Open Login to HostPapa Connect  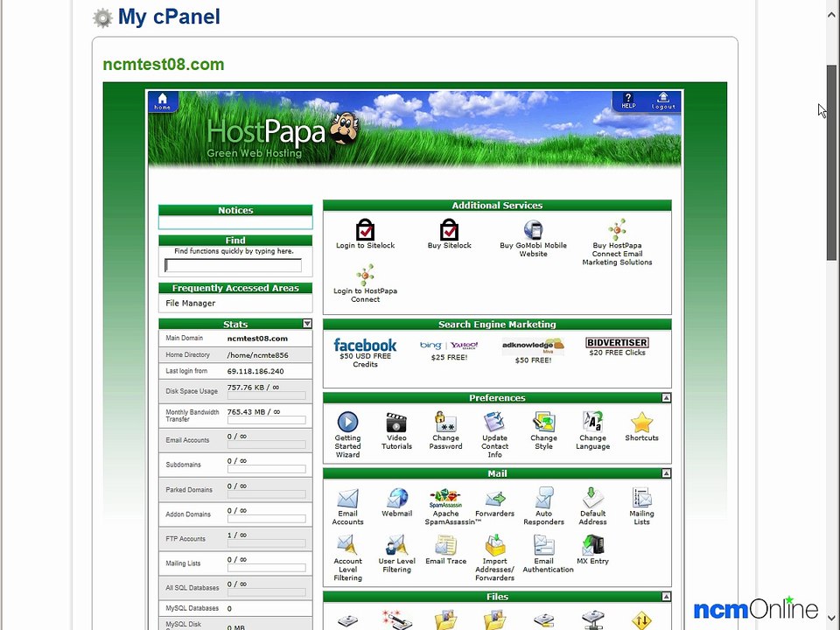[366, 283]
